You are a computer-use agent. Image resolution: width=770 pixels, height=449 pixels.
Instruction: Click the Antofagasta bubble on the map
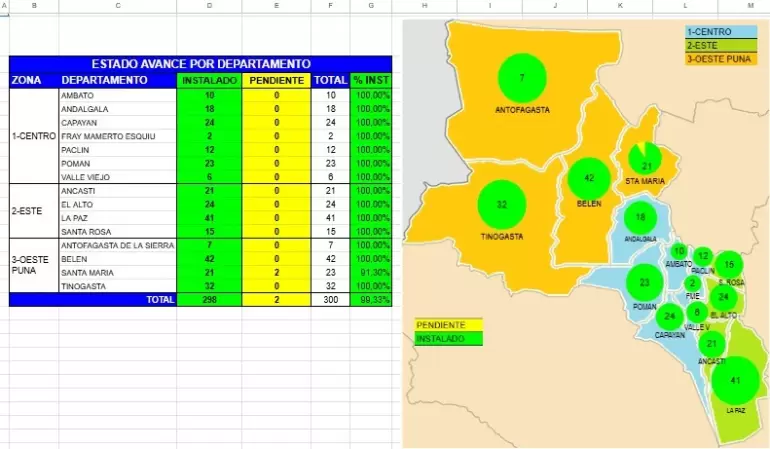pyautogui.click(x=521, y=78)
